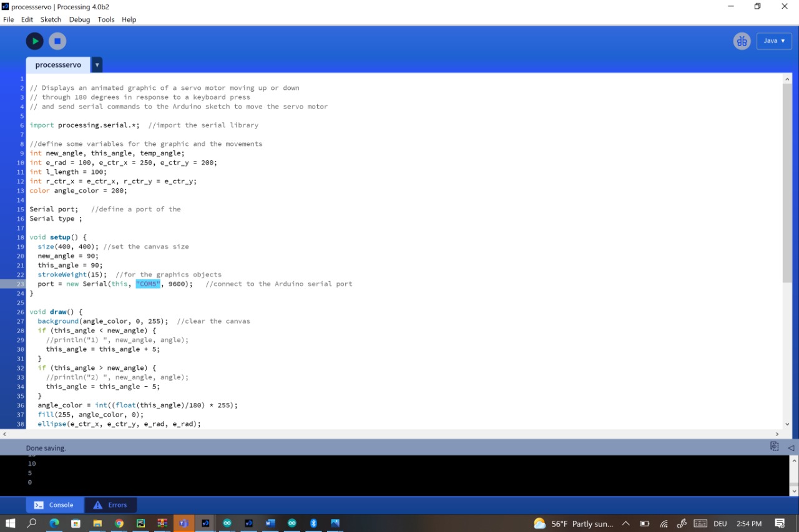Open the Sketch menu

(x=51, y=19)
